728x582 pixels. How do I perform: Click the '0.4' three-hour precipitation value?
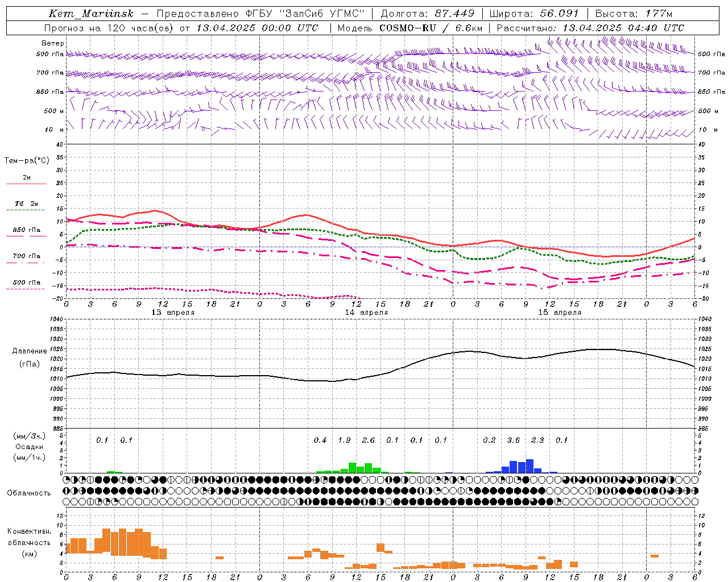point(320,440)
